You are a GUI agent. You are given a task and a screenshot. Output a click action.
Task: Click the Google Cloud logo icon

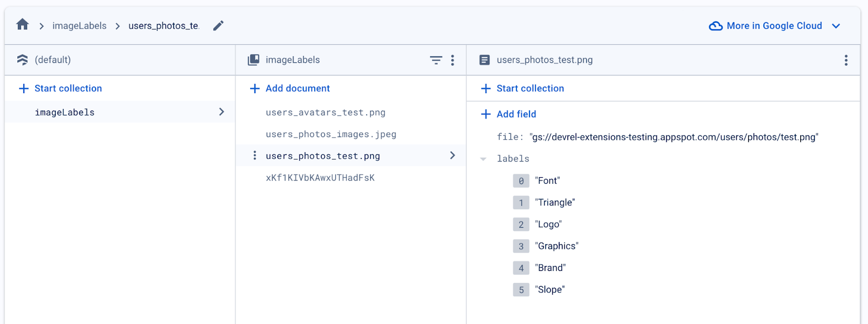pos(716,26)
